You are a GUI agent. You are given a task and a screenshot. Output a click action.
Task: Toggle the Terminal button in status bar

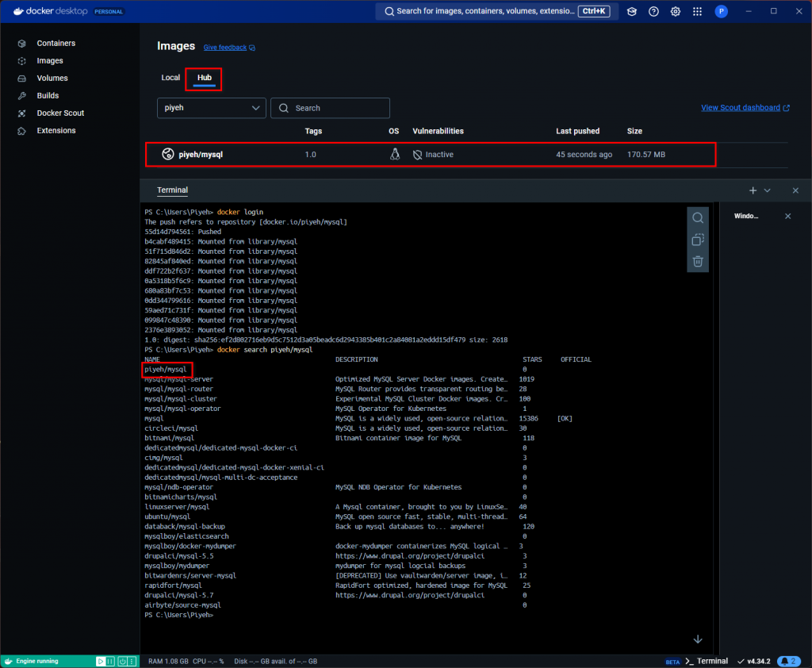707,662
